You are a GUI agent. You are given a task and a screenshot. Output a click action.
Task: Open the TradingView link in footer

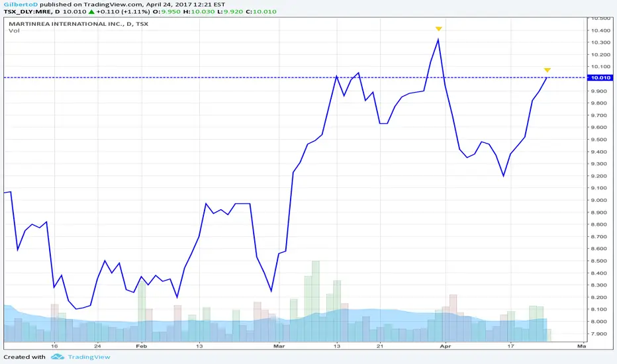(89, 357)
